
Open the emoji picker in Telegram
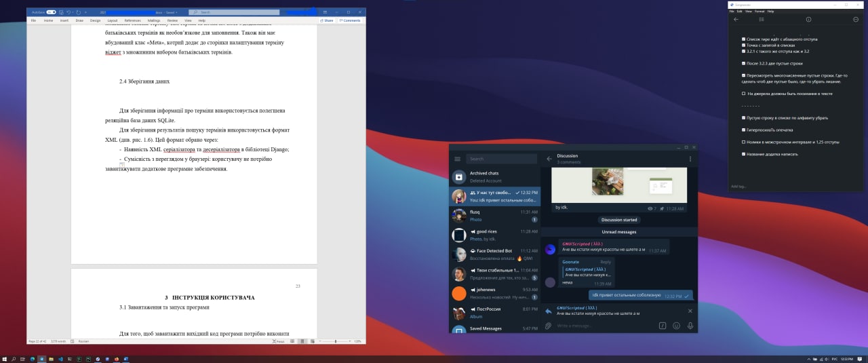coord(677,326)
